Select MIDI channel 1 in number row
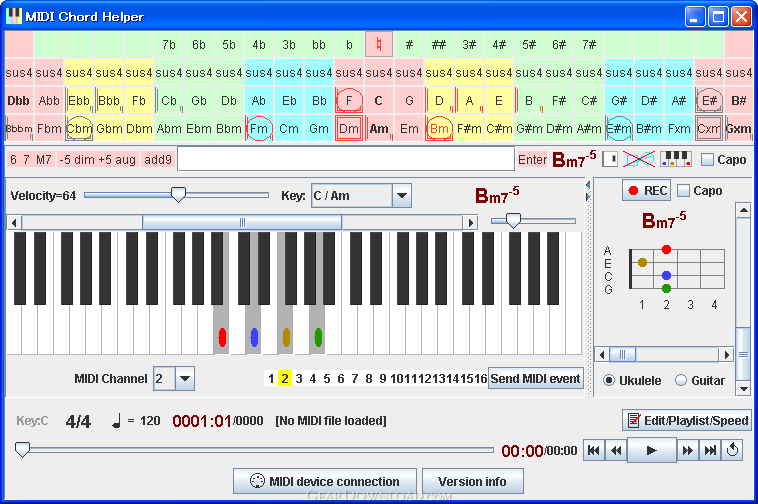The width and height of the screenshot is (758, 504). (271, 378)
